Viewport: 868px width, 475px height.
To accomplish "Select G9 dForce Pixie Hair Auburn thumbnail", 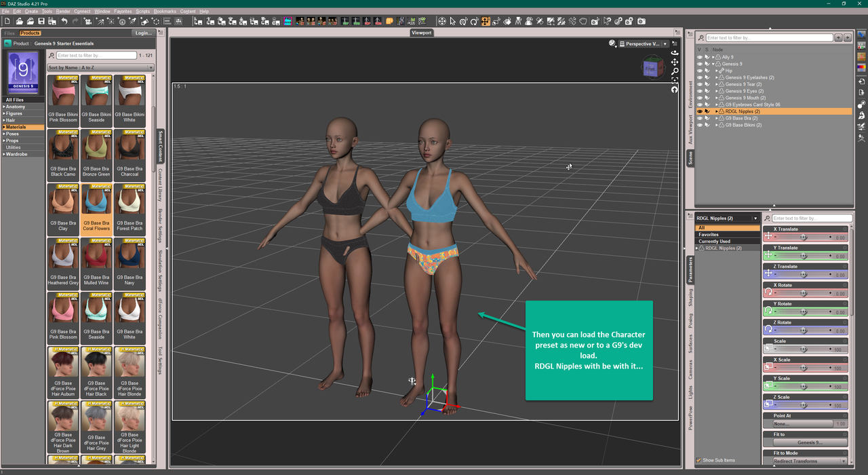I will point(63,371).
